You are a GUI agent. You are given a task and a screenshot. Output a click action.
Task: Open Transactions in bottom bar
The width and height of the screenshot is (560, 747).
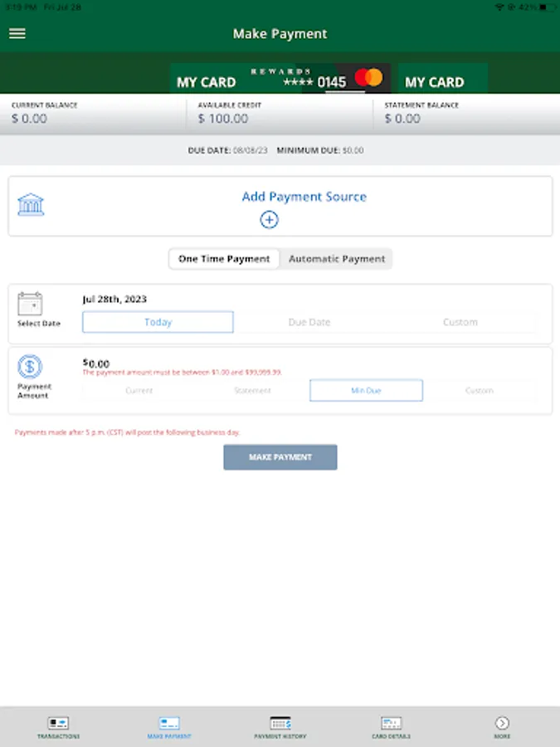pyautogui.click(x=58, y=727)
